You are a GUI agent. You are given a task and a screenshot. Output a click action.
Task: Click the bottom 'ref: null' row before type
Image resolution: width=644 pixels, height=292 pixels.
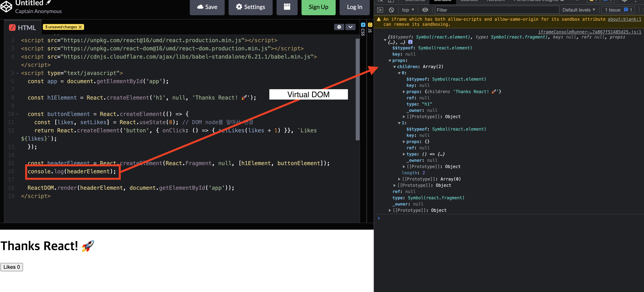click(404, 192)
